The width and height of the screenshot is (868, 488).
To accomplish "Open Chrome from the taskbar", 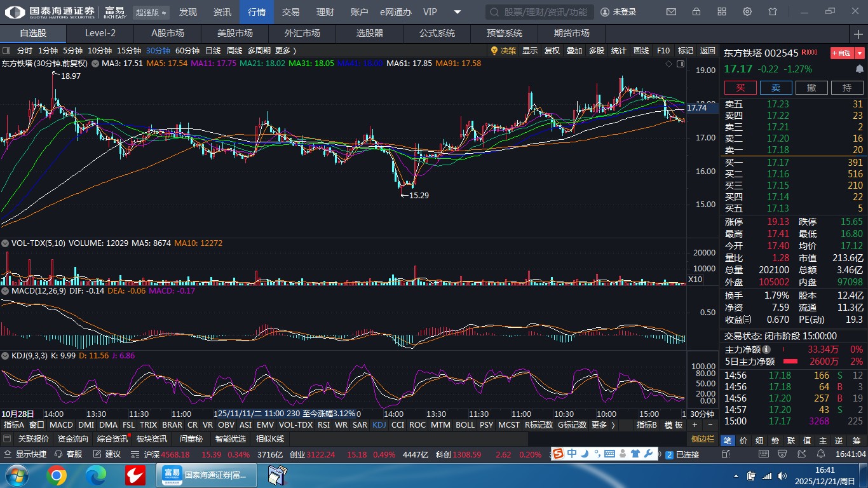I will [x=56, y=475].
